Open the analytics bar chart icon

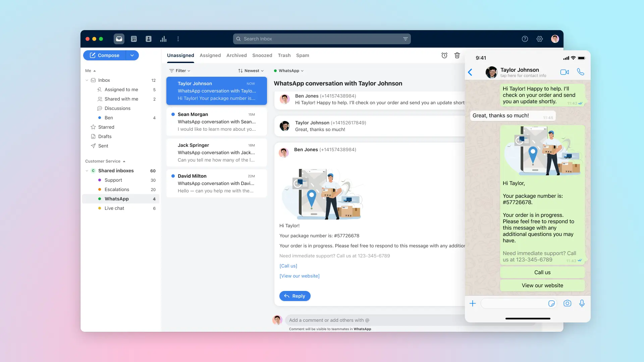[x=163, y=39]
